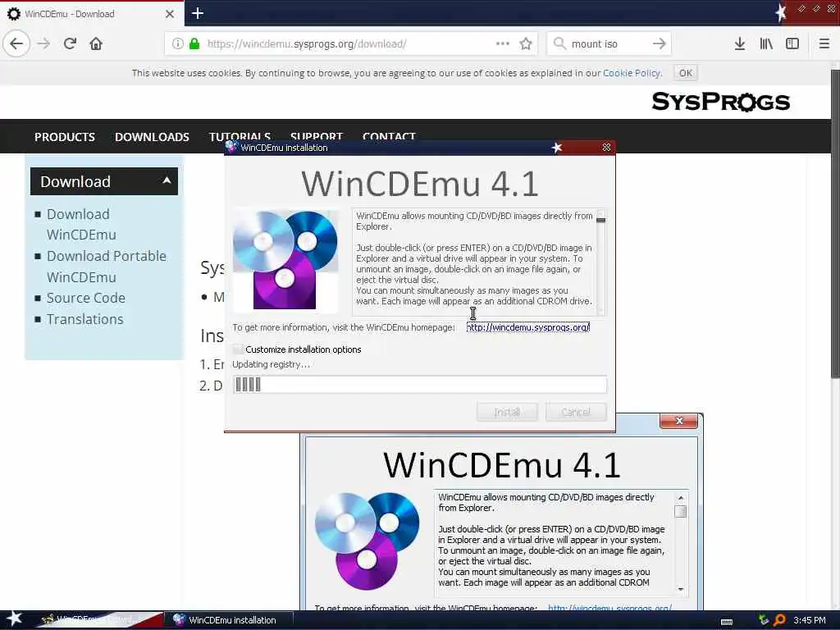Click the installation progress bar

click(x=420, y=385)
